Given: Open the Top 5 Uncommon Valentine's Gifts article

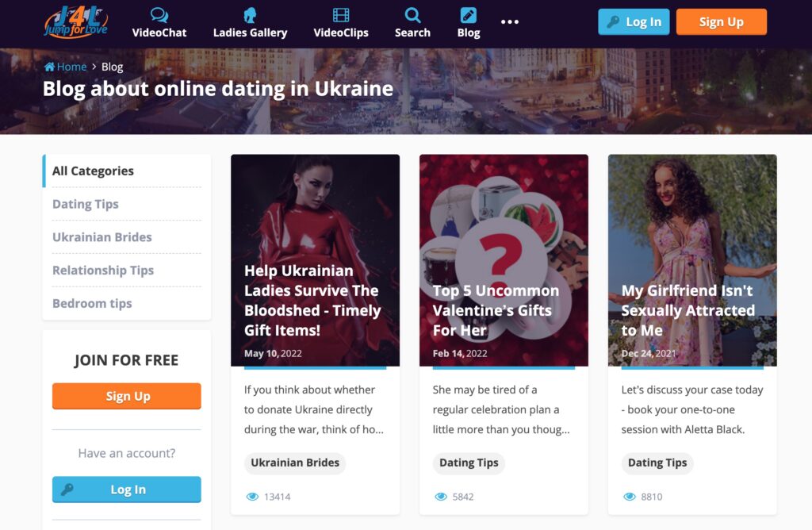Looking at the screenshot, I should [x=504, y=260].
